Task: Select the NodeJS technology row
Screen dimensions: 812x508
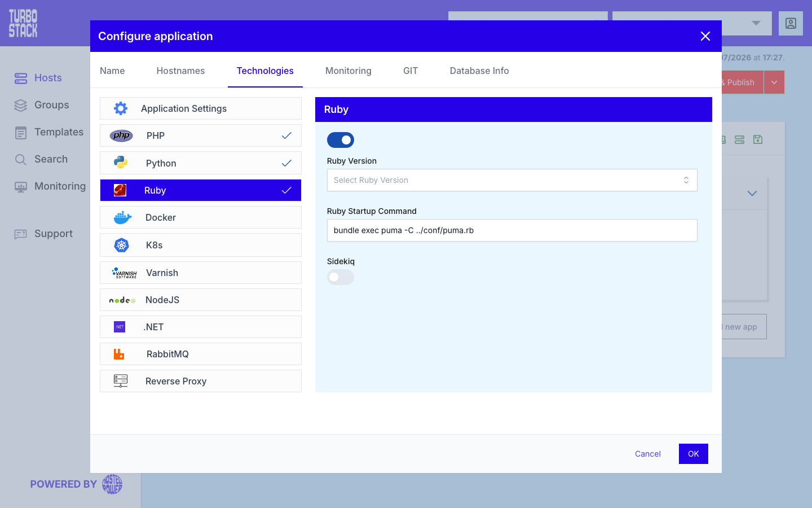Action: click(201, 300)
